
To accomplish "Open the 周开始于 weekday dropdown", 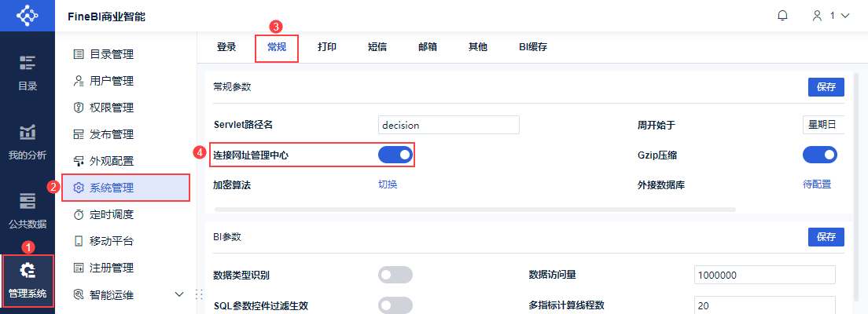I will coord(823,125).
